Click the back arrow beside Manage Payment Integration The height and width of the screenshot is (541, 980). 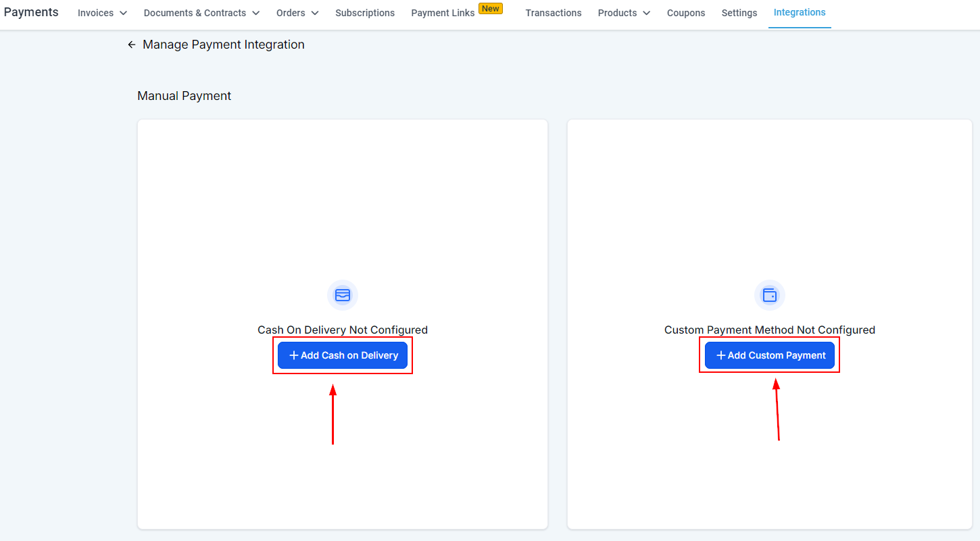(x=131, y=45)
